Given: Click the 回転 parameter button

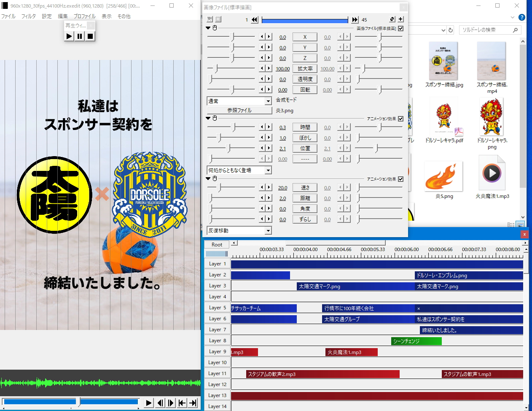Looking at the screenshot, I should 305,89.
